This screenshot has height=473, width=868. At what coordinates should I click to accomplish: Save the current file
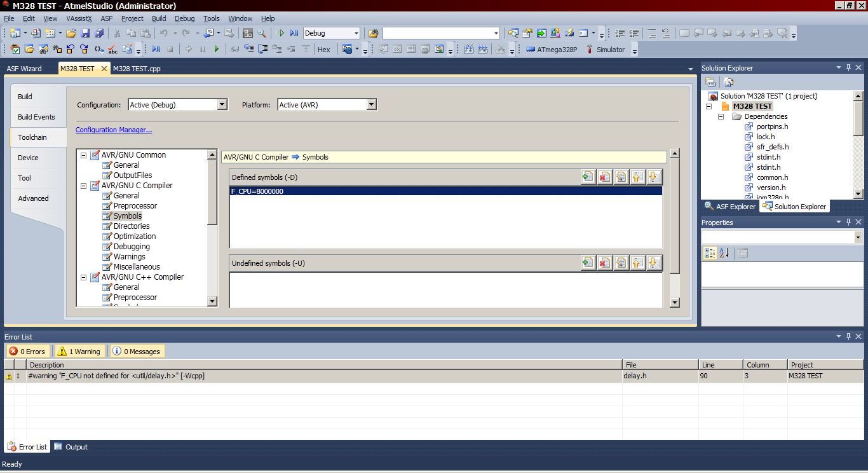point(85,33)
